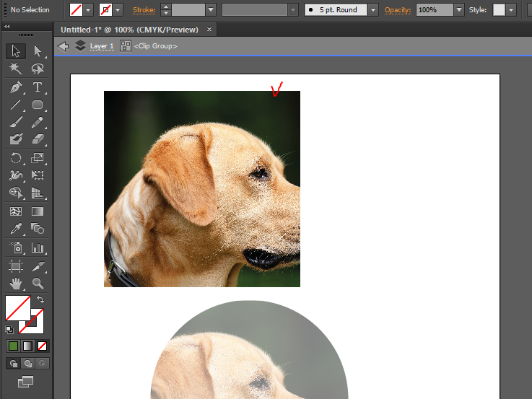The height and width of the screenshot is (399, 532).
Task: Switch paint mode to Gradient
Action: [x=27, y=346]
